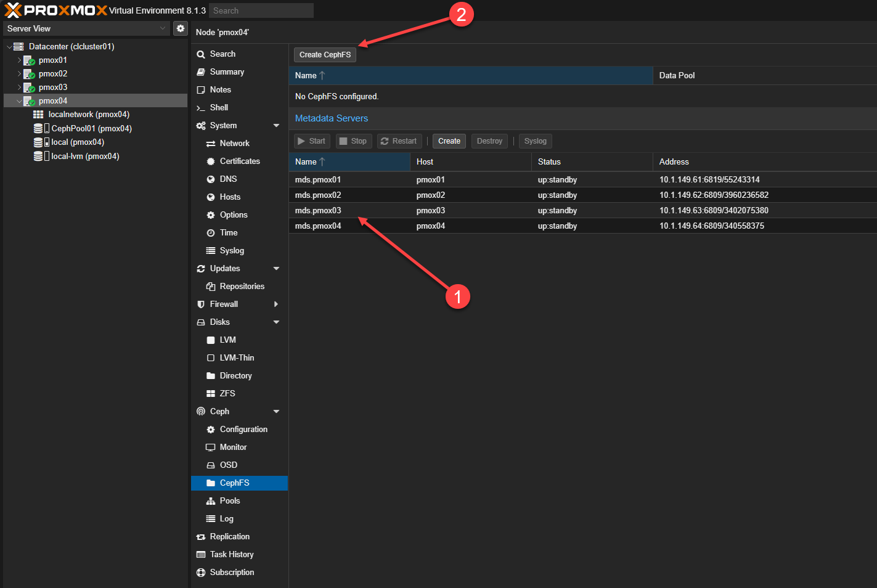Click the Create CephFS button
Screen dimensions: 877x588
click(x=325, y=55)
